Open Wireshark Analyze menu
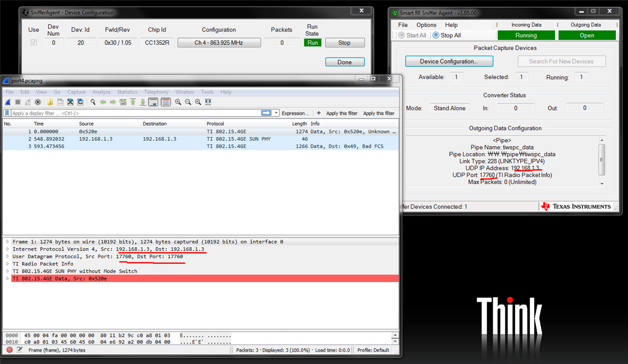Viewport: 628px width, 364px height. tap(101, 92)
